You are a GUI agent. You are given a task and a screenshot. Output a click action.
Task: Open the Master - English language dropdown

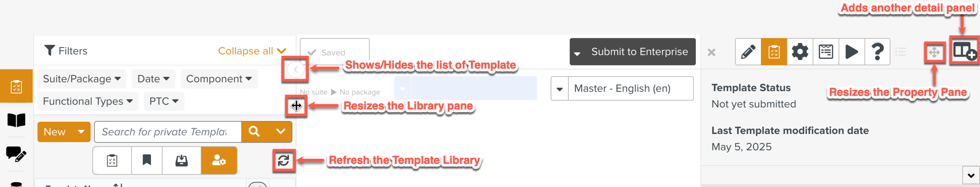pos(560,89)
